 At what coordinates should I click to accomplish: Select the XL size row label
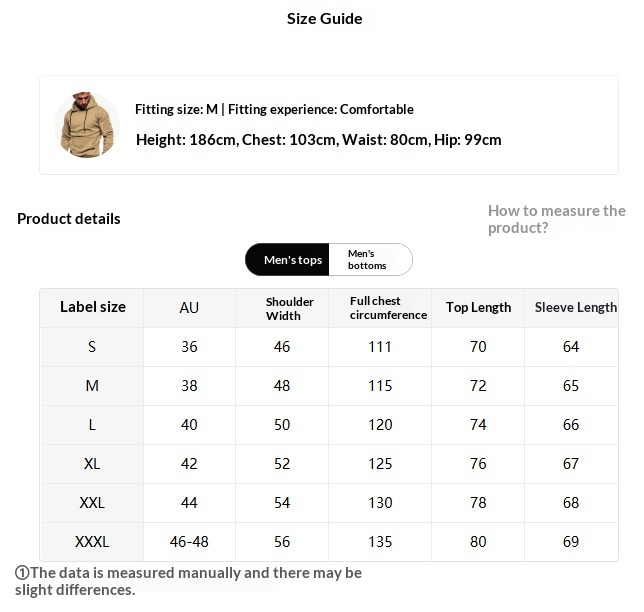[x=92, y=464]
